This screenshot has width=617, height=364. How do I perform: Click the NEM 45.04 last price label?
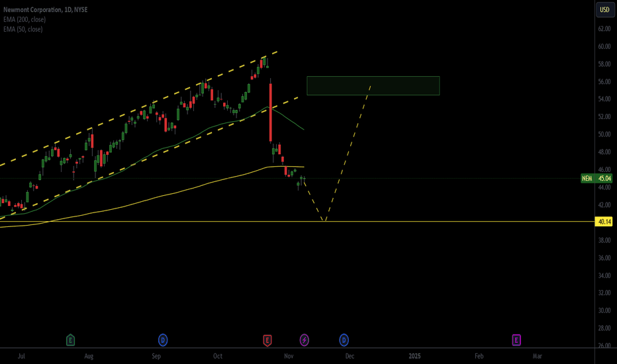596,178
